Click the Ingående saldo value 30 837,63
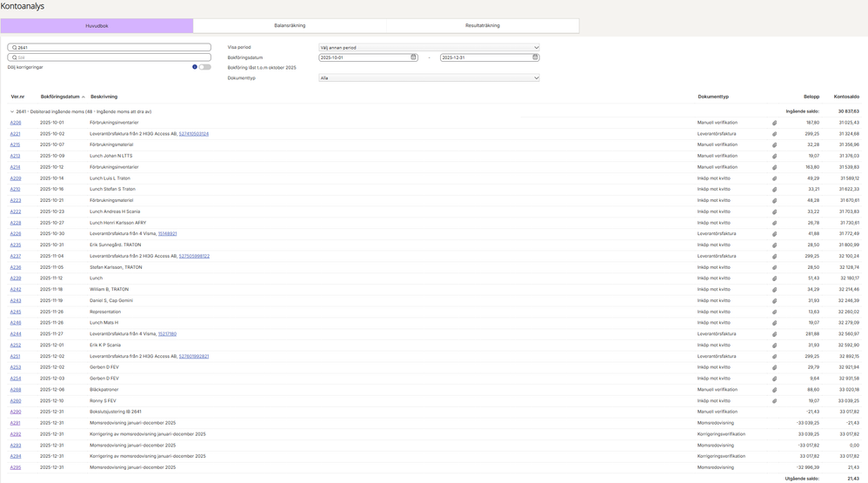 pyautogui.click(x=849, y=111)
